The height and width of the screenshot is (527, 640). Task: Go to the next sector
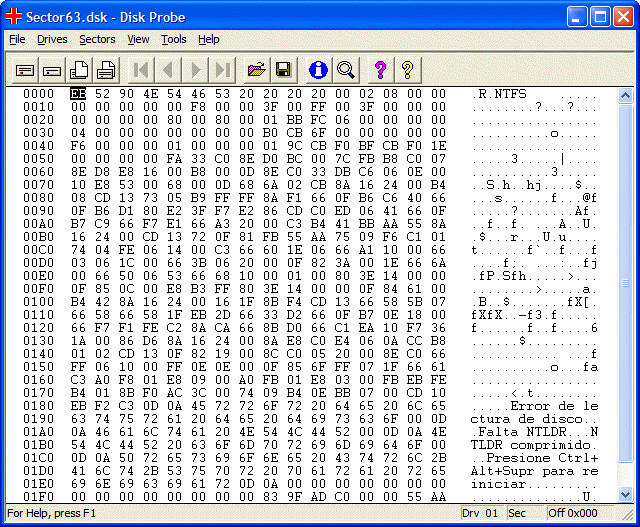click(196, 70)
